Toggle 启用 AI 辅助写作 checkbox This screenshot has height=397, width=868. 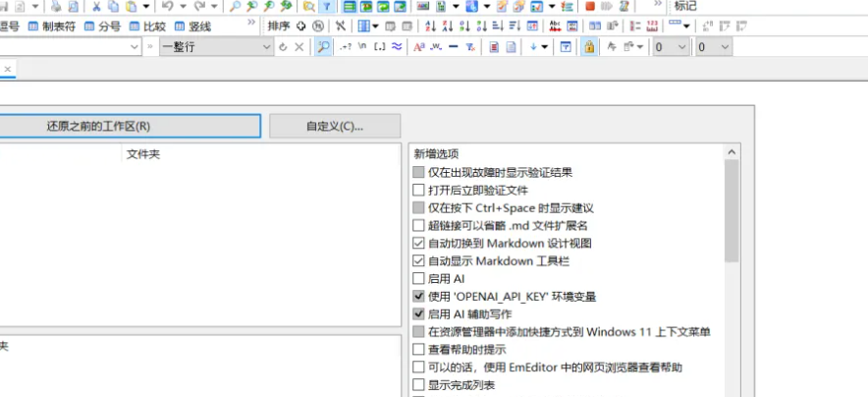click(418, 313)
